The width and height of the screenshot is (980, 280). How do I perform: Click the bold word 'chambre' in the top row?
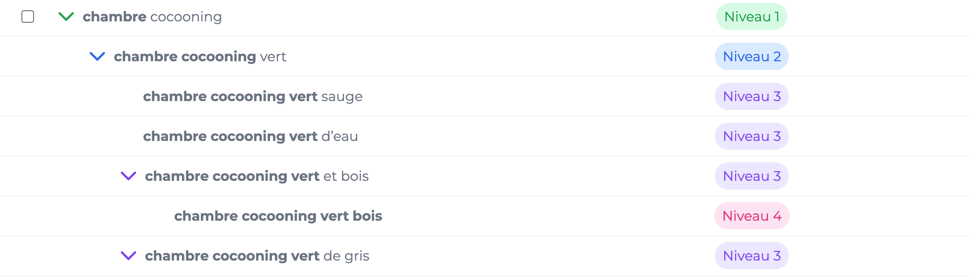114,17
